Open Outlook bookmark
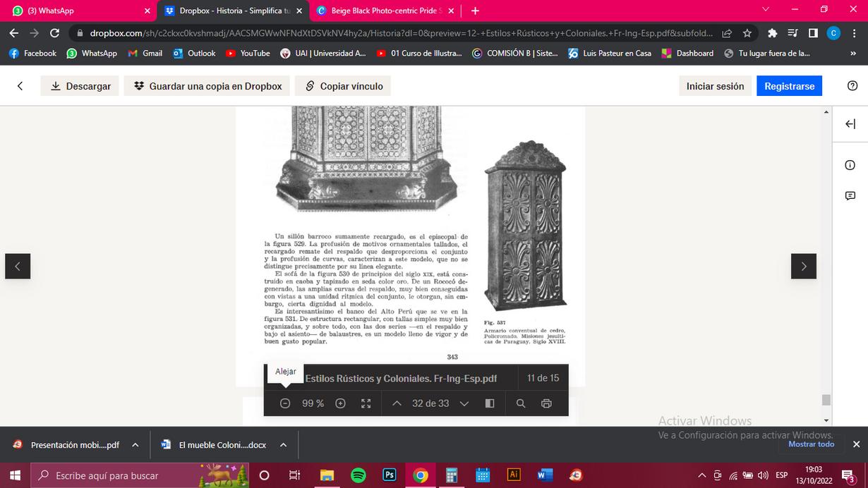Image resolution: width=868 pixels, height=488 pixels. pyautogui.click(x=194, y=53)
